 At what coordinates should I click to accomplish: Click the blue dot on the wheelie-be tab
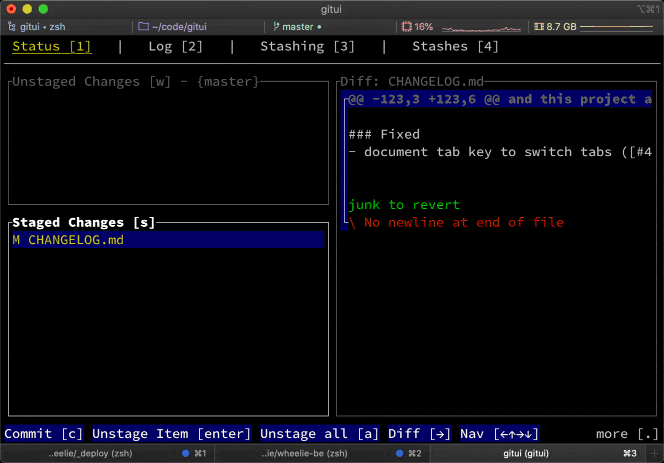400,453
